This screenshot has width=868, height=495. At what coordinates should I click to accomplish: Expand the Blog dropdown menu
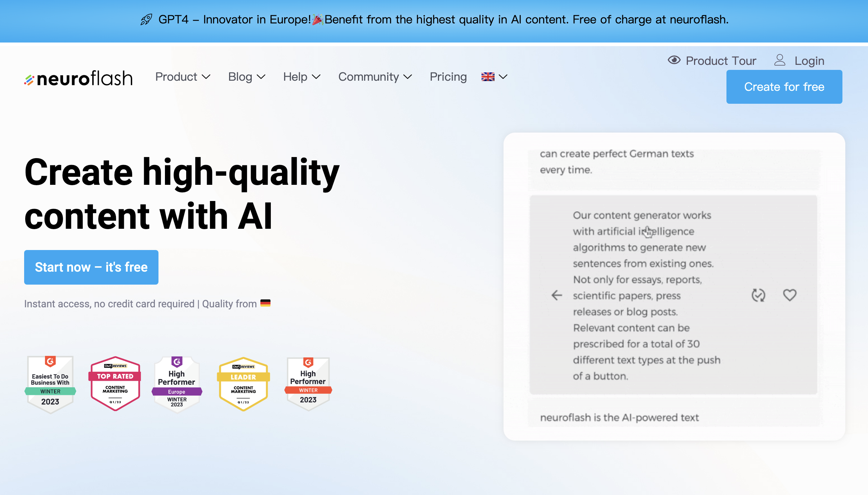(246, 76)
